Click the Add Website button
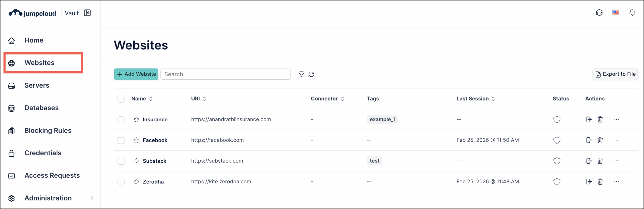This screenshot has height=209, width=644. [x=136, y=74]
